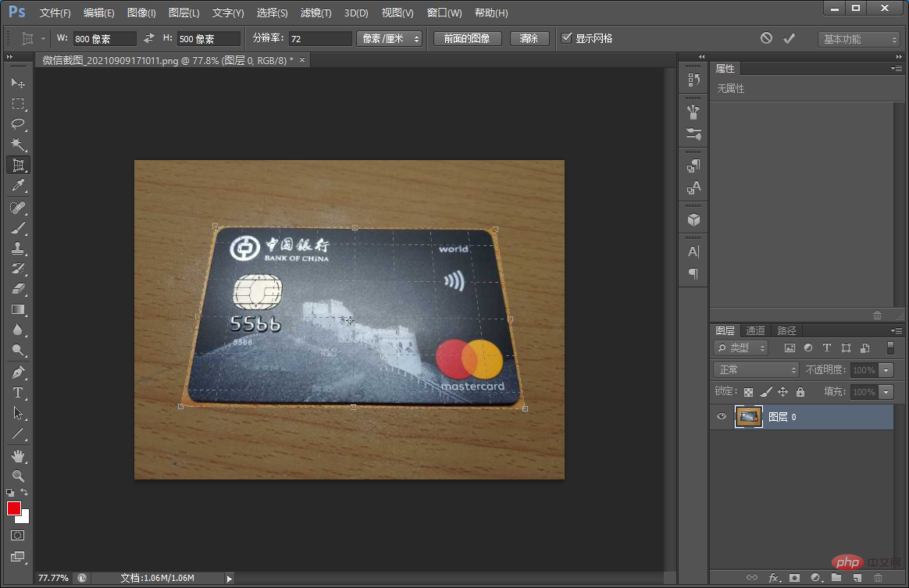Click the 清除 button
The width and height of the screenshot is (909, 588).
(x=529, y=38)
